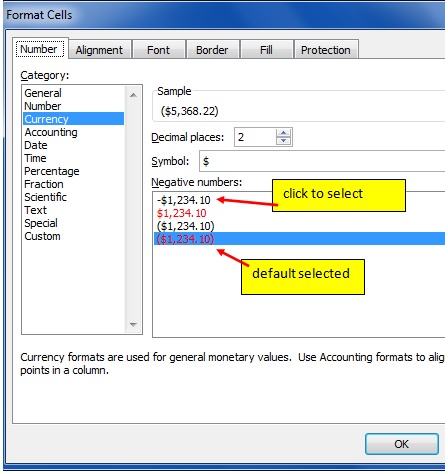Select the Fill tab

[266, 50]
